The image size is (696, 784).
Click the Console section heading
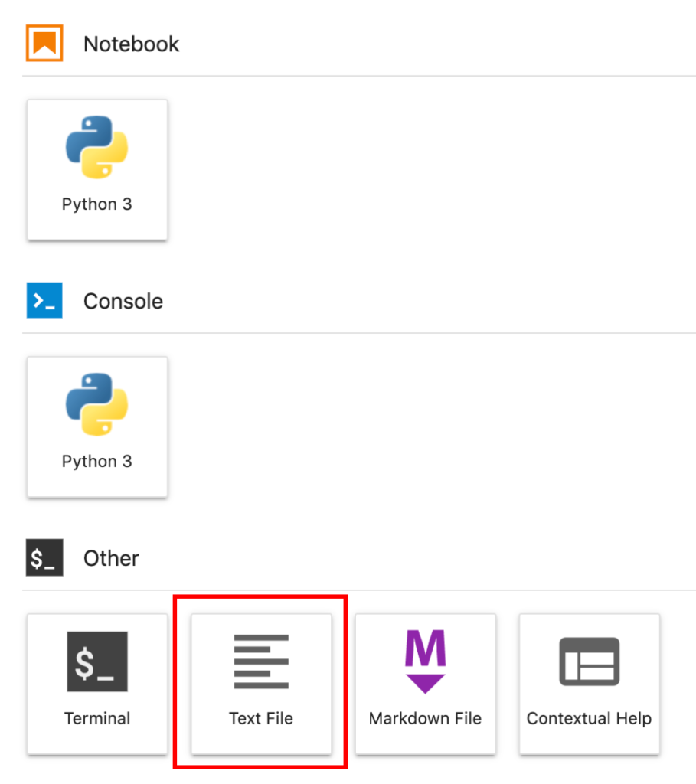click(x=123, y=302)
